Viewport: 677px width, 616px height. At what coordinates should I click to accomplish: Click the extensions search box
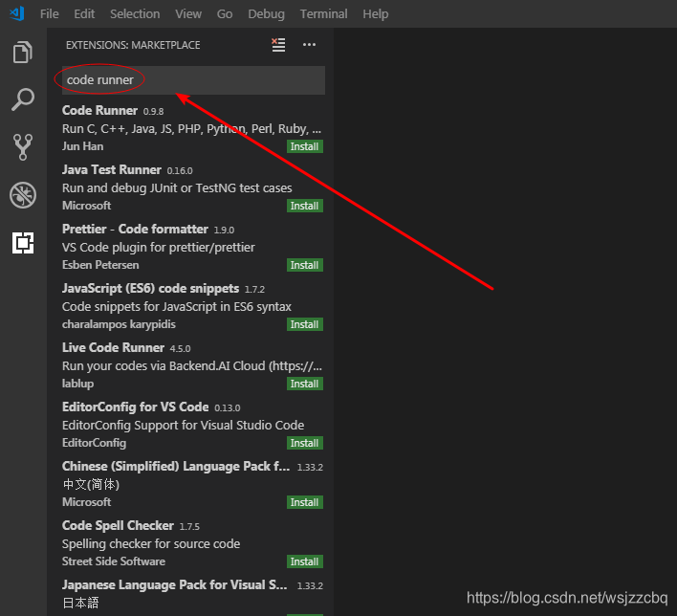pos(193,80)
